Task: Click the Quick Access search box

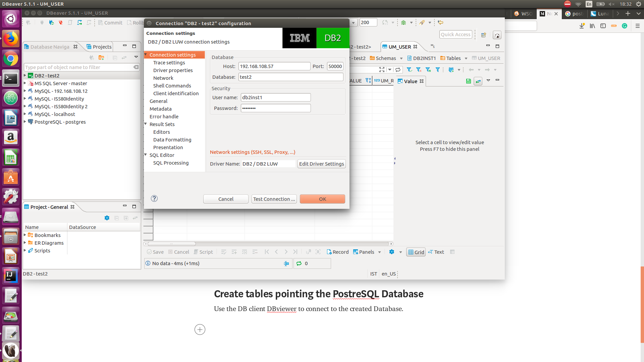Action: click(x=455, y=35)
